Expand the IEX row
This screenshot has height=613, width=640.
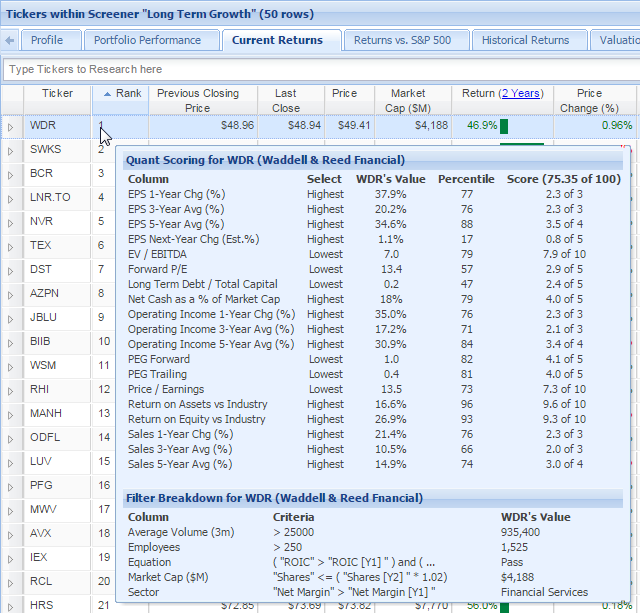pyautogui.click(x=11, y=560)
